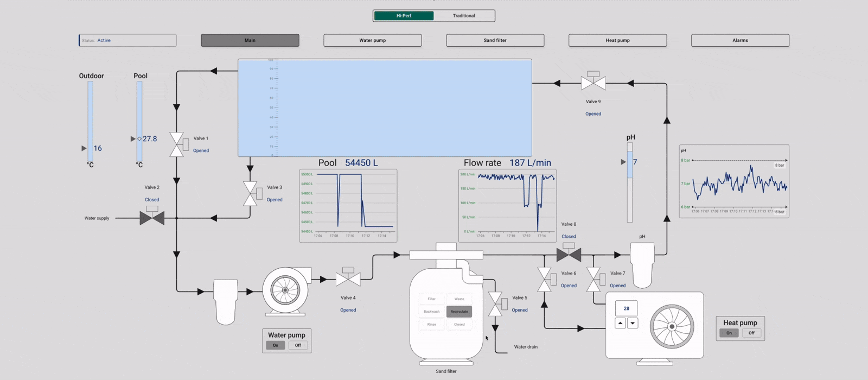Set sand filter mode to Closed
868x380 pixels.
click(459, 324)
